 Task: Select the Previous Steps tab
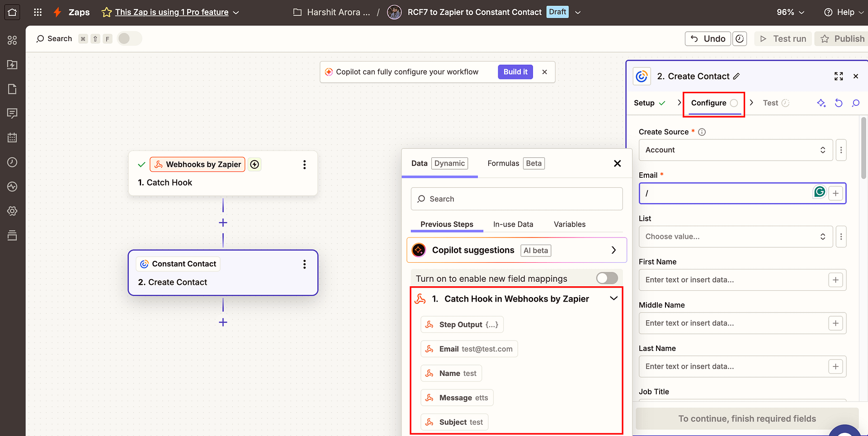pyautogui.click(x=447, y=224)
